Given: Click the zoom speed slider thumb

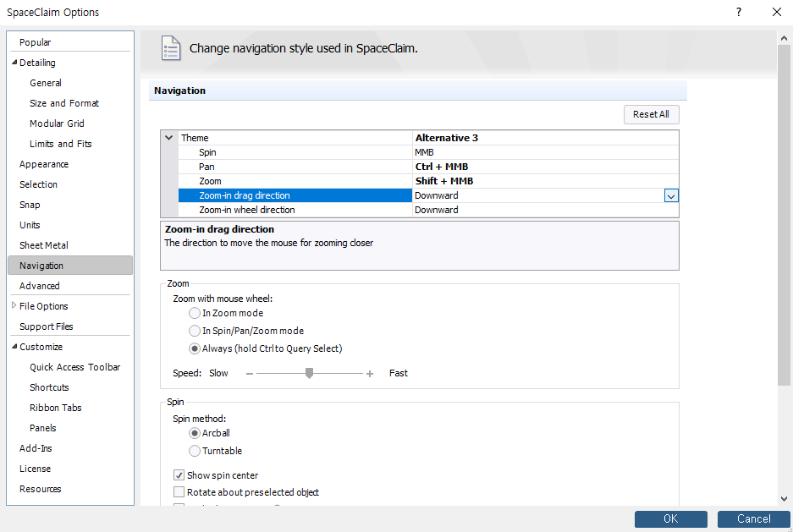Looking at the screenshot, I should pyautogui.click(x=309, y=373).
